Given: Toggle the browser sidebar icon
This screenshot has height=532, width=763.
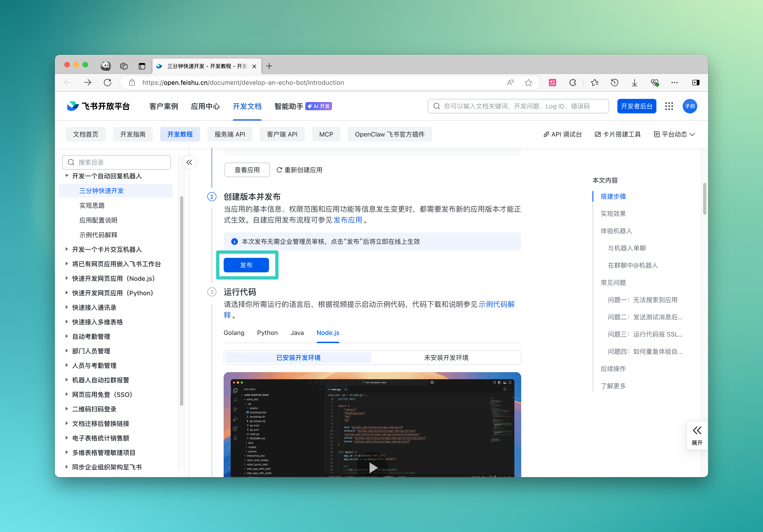Looking at the screenshot, I should pos(696,82).
